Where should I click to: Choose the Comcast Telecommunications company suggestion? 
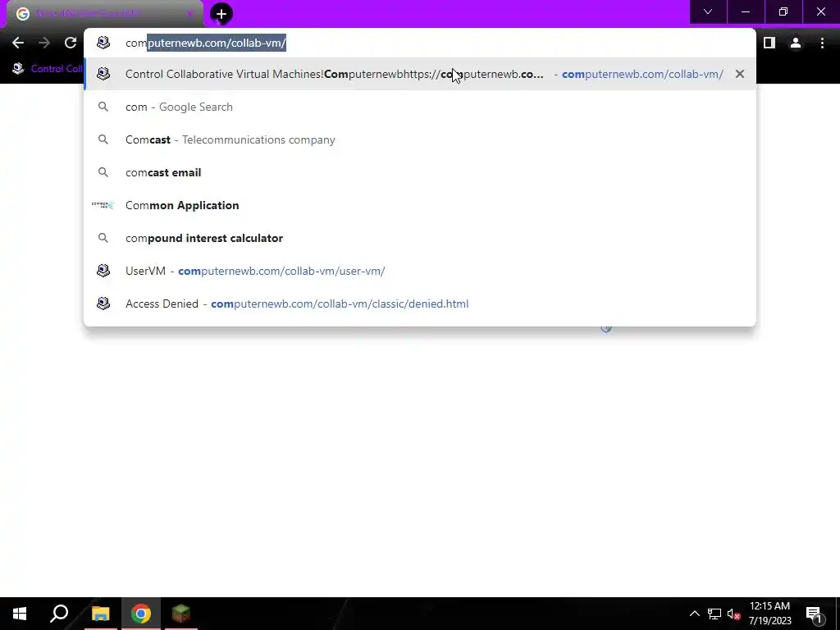(x=420, y=139)
